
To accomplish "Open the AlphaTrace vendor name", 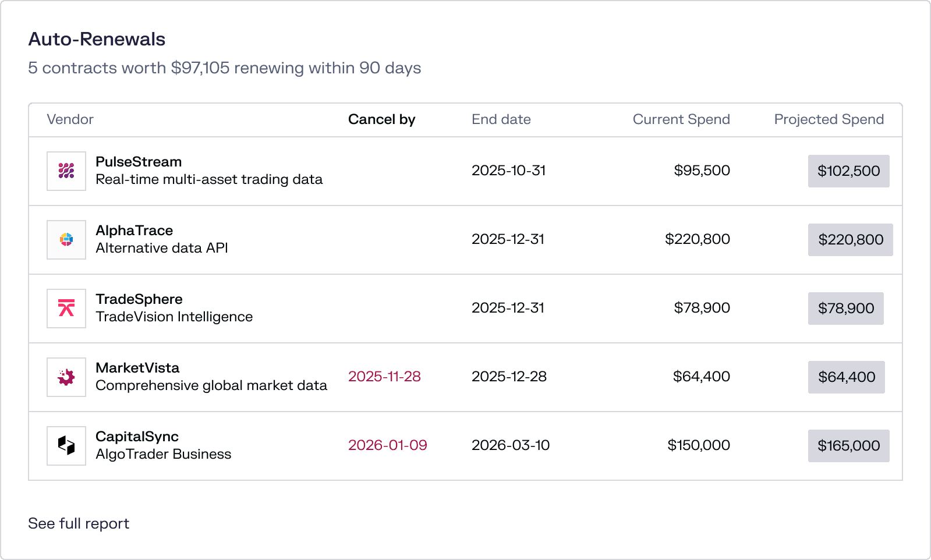I will [x=134, y=231].
